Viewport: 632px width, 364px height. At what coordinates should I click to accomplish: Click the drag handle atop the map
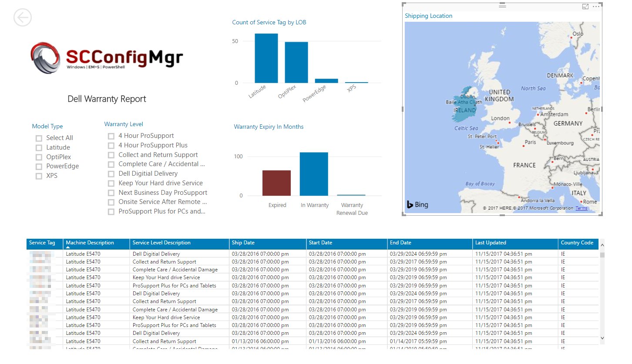[x=502, y=6]
